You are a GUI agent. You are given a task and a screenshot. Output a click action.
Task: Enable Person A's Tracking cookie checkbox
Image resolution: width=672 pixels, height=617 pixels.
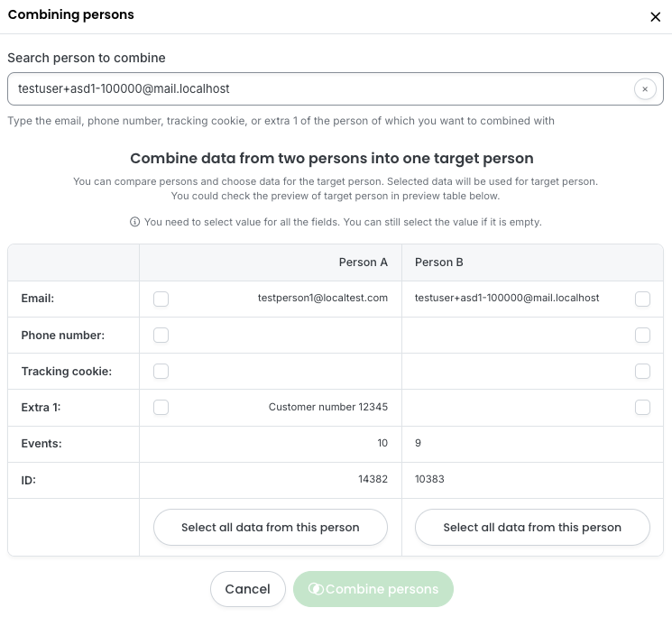coord(161,371)
